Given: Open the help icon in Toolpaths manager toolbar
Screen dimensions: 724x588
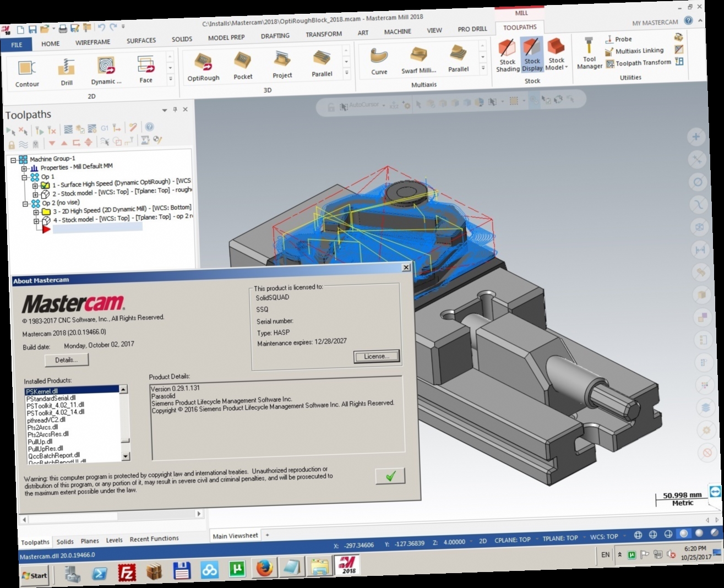Looking at the screenshot, I should pyautogui.click(x=149, y=127).
